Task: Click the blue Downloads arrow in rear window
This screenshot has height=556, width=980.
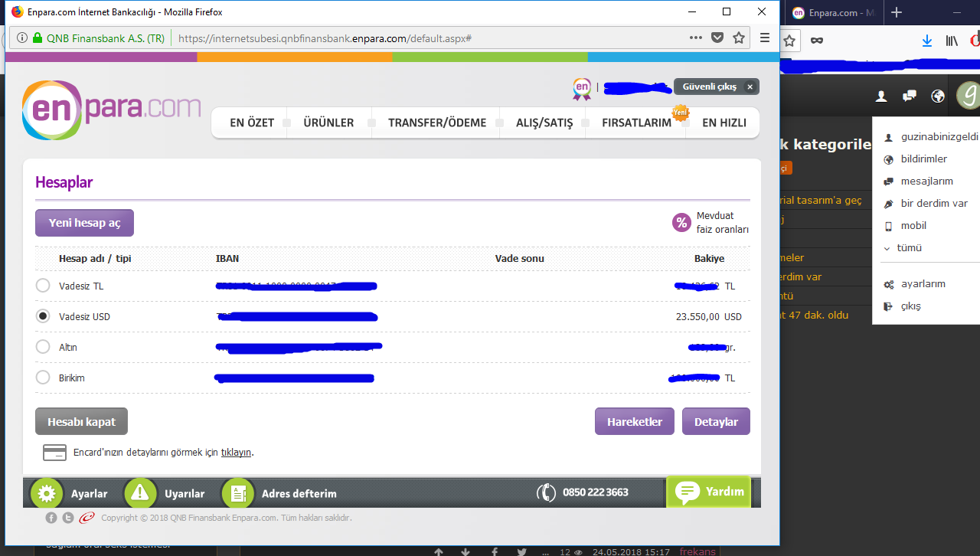Action: pos(927,41)
